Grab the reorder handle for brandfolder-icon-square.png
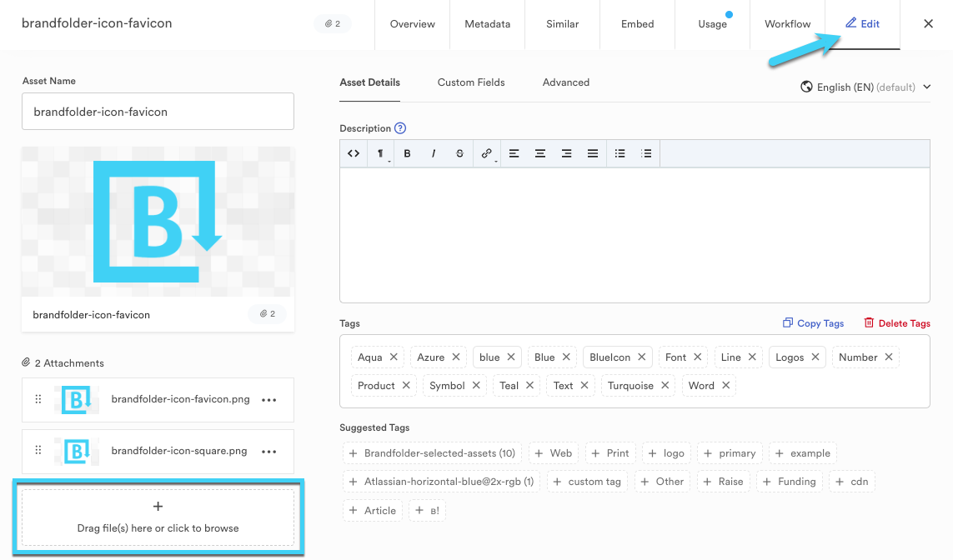 38,450
